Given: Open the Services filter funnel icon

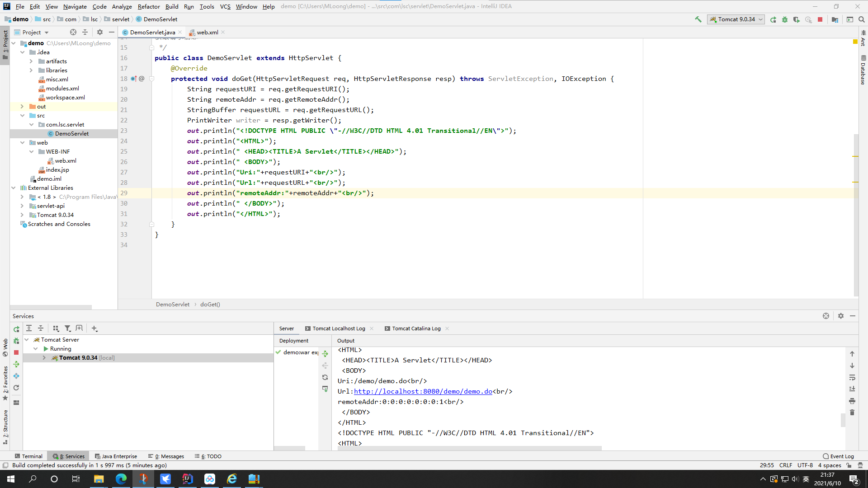Looking at the screenshot, I should 68,328.
